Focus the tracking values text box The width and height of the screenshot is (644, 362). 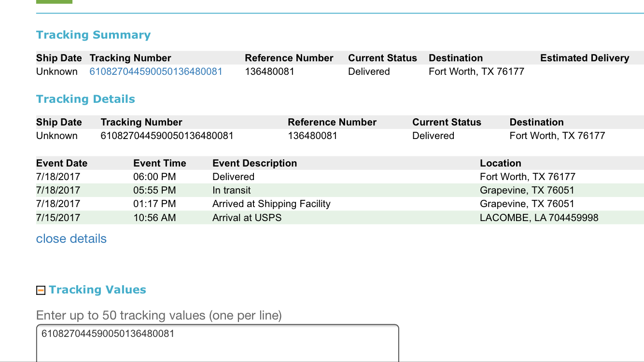coord(217,343)
